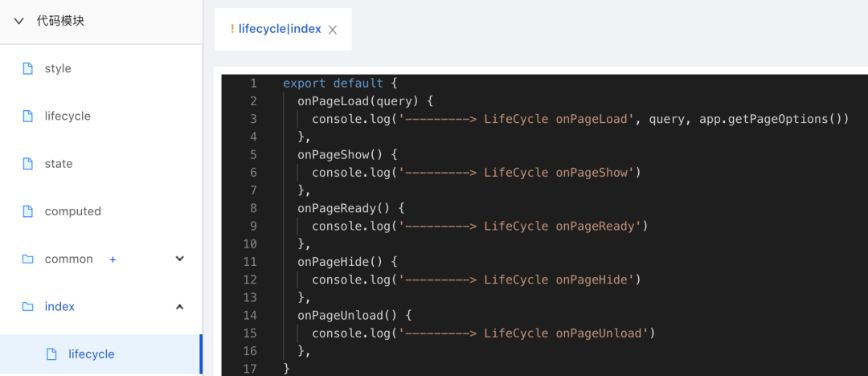Open the state module
The width and height of the screenshot is (868, 376).
59,164
